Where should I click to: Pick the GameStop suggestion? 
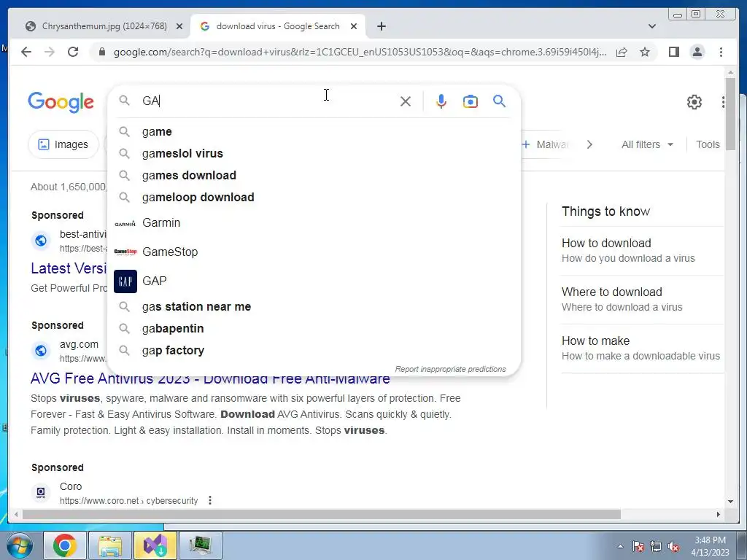[x=314, y=252]
